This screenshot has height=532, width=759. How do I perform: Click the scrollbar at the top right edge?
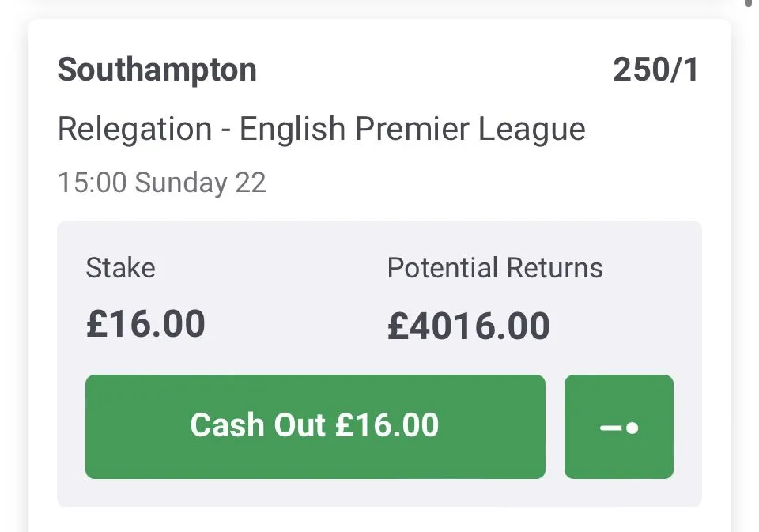(x=748, y=3)
